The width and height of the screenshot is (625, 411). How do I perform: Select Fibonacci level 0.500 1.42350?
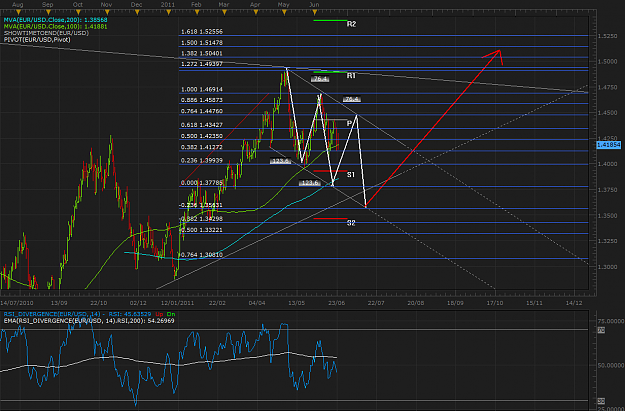(202, 136)
